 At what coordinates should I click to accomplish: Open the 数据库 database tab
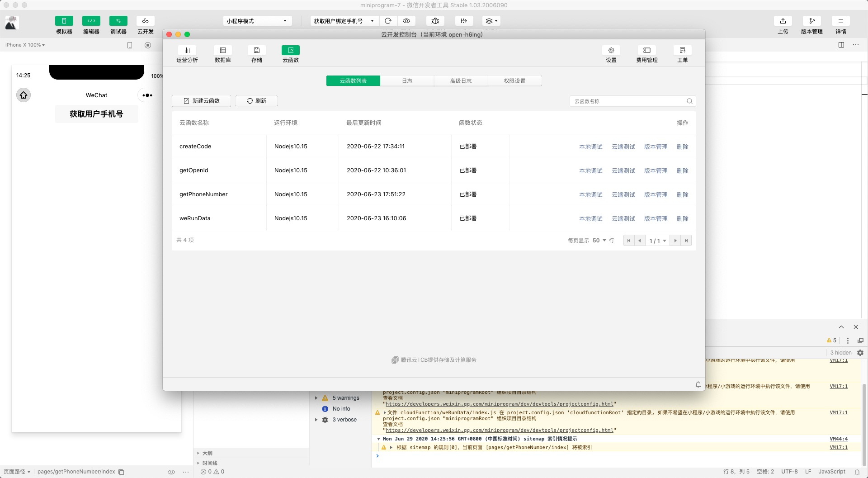coord(223,54)
